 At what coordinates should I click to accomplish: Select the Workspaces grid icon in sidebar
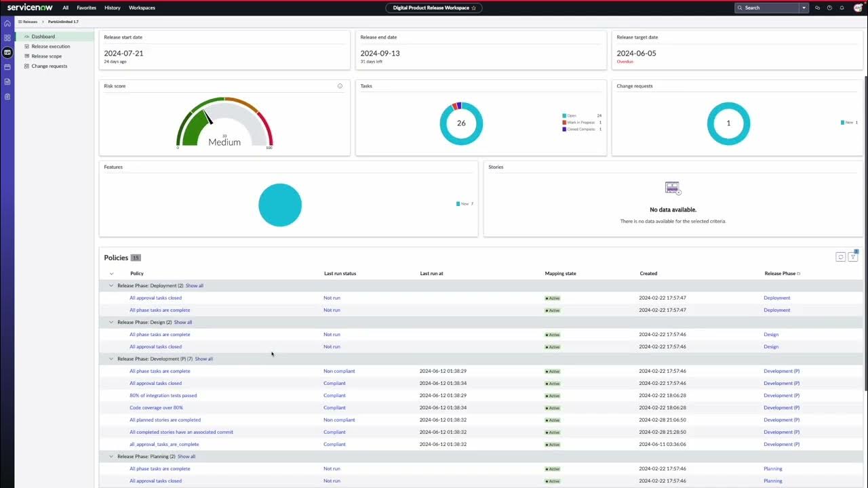(7, 37)
